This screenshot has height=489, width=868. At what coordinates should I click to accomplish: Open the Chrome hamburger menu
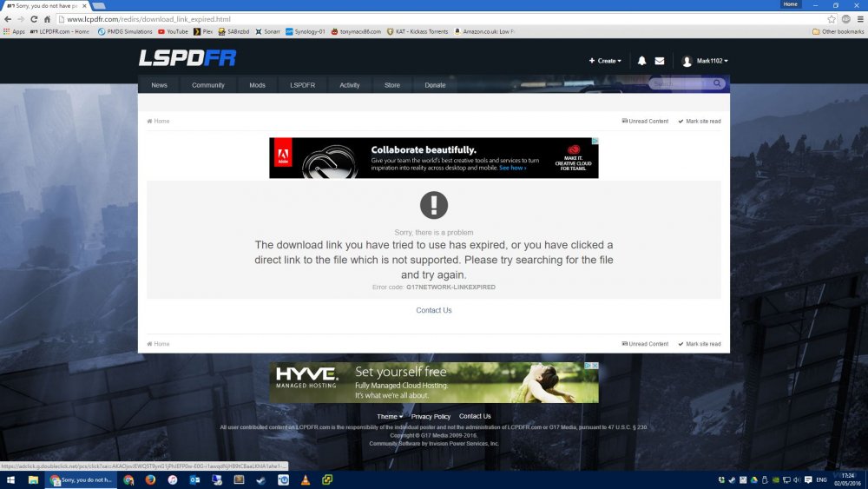(859, 19)
